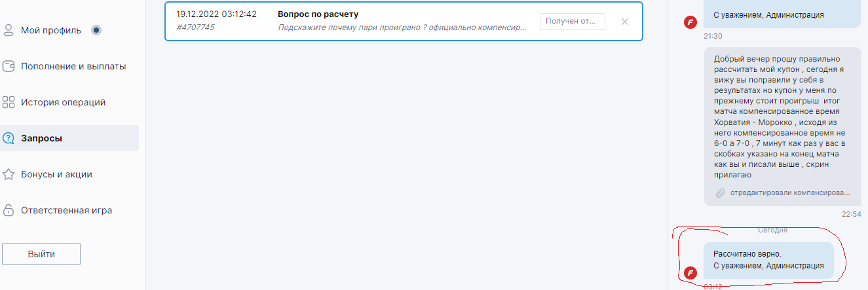The image size is (868, 290).
Task: Open the История операций menu label
Action: click(63, 102)
